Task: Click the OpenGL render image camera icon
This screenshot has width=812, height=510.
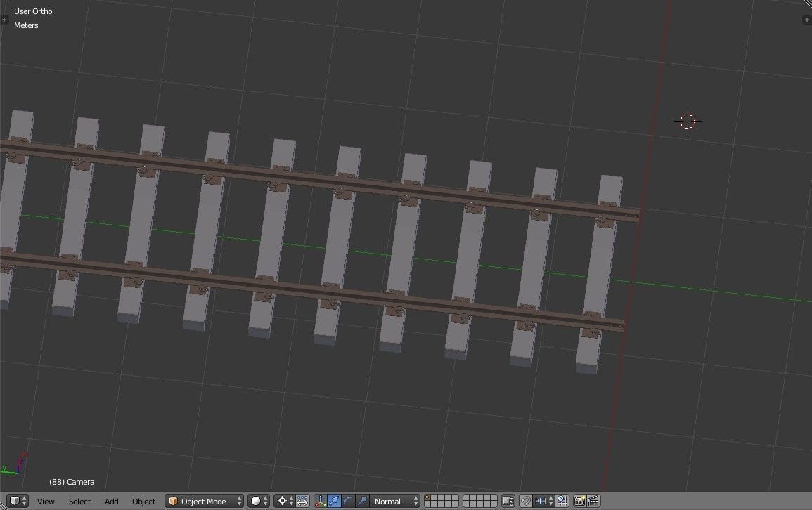Action: [x=579, y=501]
